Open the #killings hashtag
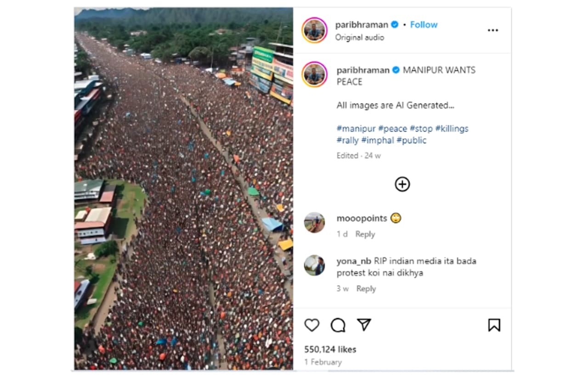 [452, 129]
